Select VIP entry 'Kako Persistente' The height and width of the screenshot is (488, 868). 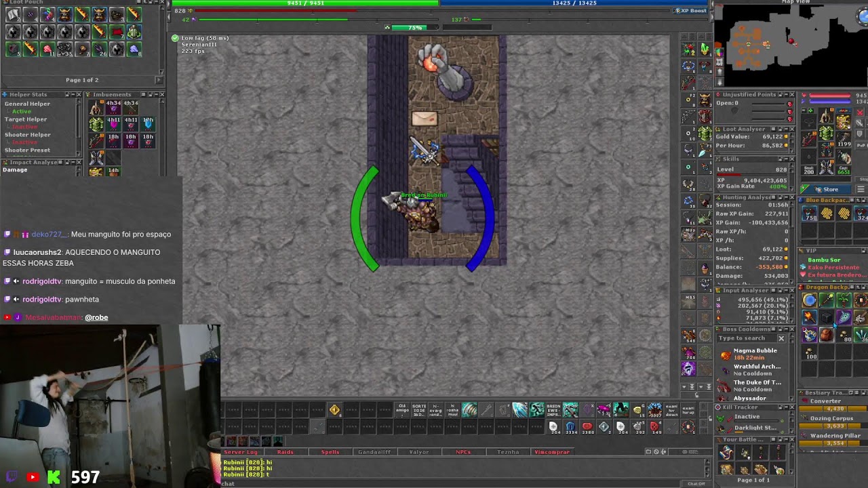tap(833, 268)
